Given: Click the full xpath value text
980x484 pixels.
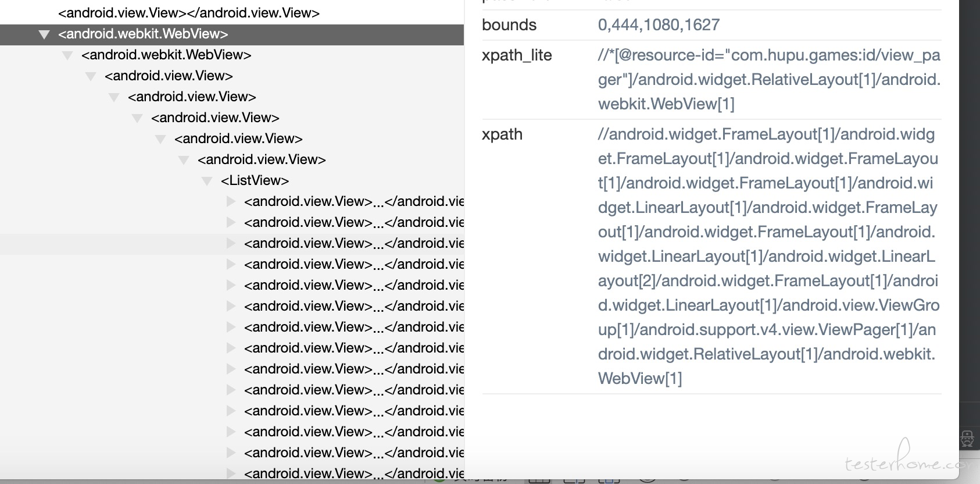Looking at the screenshot, I should [x=769, y=257].
